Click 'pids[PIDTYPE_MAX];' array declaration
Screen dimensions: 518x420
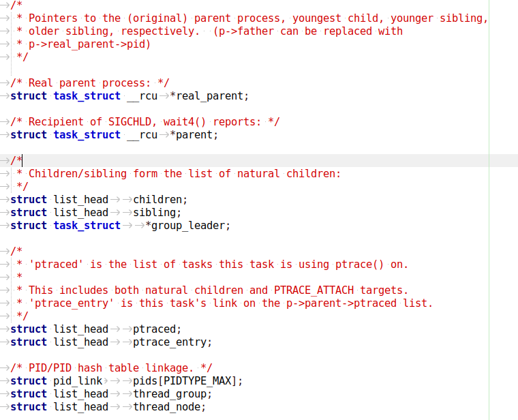(x=187, y=381)
